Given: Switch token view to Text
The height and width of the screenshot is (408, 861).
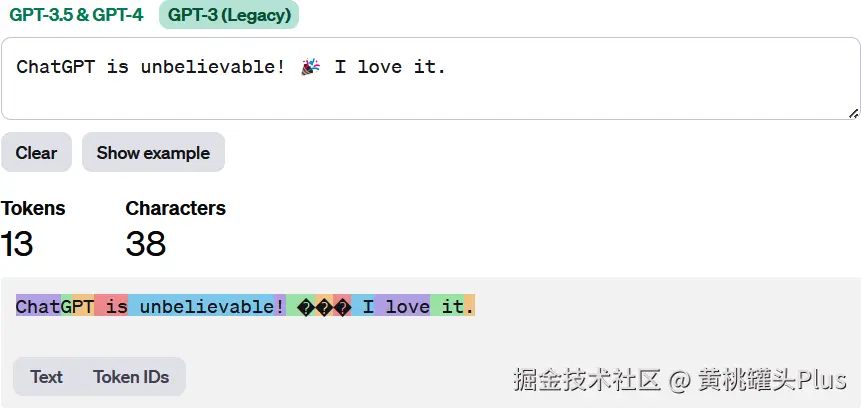Looking at the screenshot, I should 46,377.
